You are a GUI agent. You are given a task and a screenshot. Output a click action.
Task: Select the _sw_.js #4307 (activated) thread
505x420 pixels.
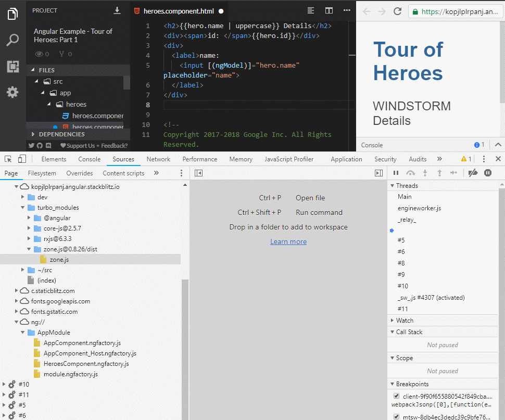[x=431, y=297]
